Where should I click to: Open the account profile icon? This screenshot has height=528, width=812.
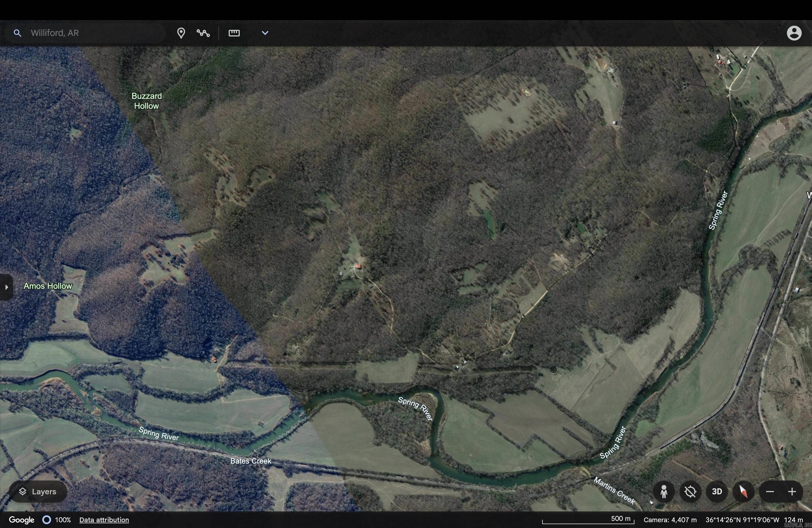794,33
